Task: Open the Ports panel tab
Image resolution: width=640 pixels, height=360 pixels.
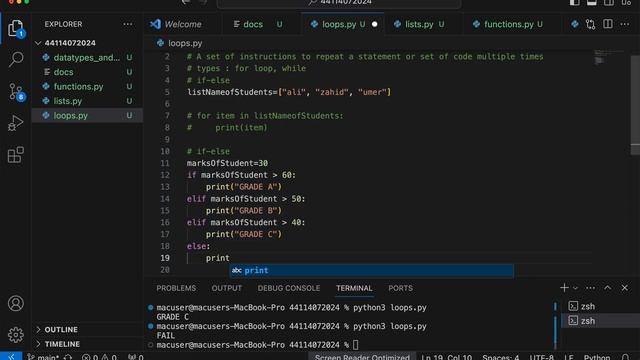Action: point(400,288)
